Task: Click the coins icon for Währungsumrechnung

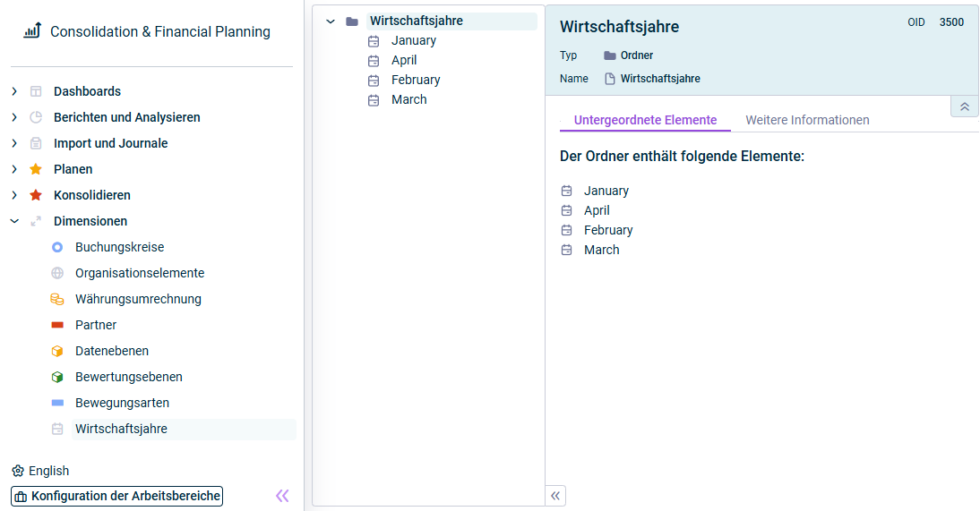Action: pos(56,299)
